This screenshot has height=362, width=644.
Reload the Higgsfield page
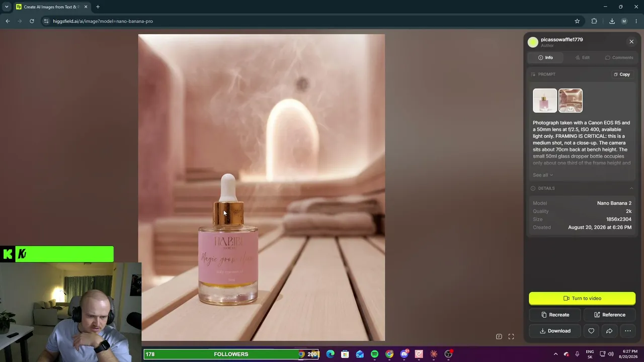pyautogui.click(x=32, y=21)
